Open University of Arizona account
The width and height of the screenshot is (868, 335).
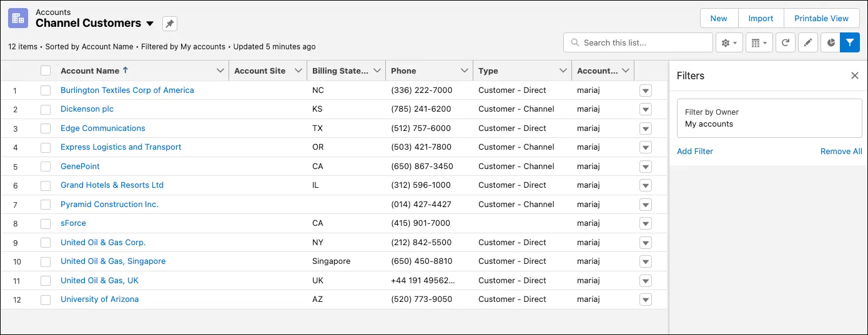click(99, 299)
